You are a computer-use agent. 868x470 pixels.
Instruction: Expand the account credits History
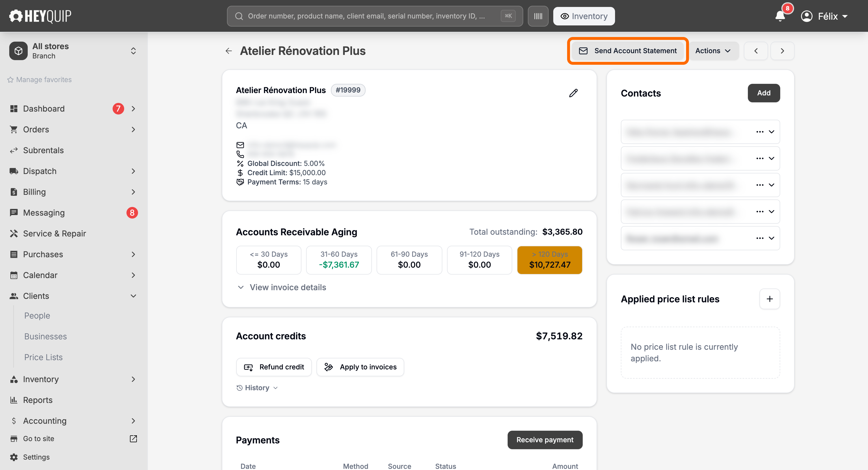[257, 388]
